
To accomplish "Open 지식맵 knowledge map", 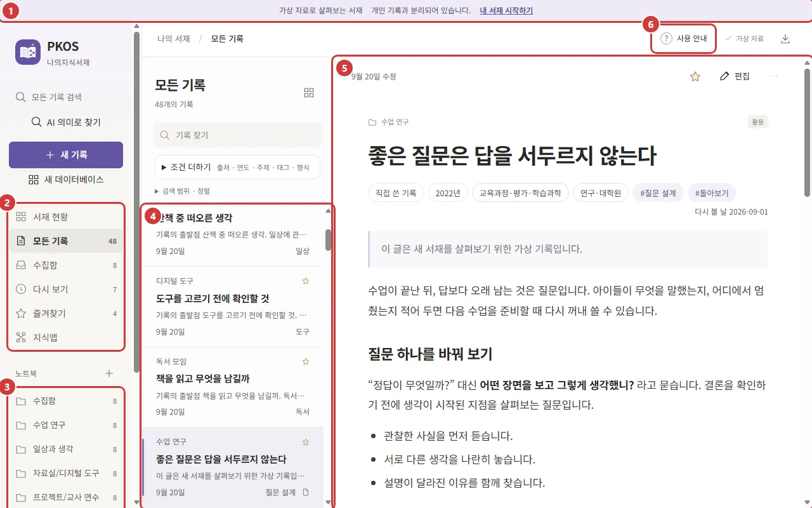I will [x=66, y=337].
